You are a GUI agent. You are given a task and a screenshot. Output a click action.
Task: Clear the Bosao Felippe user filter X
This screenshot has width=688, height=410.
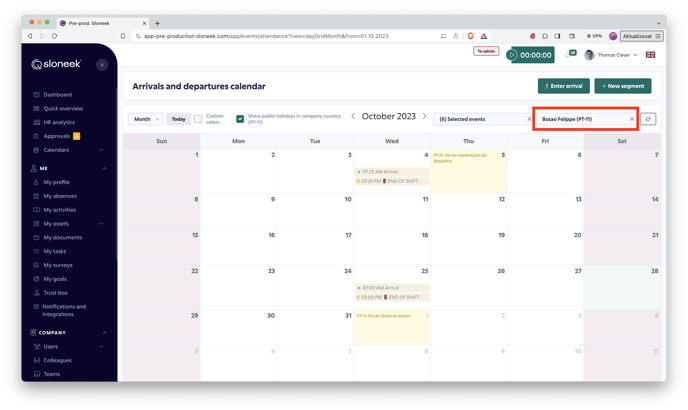[x=632, y=119]
